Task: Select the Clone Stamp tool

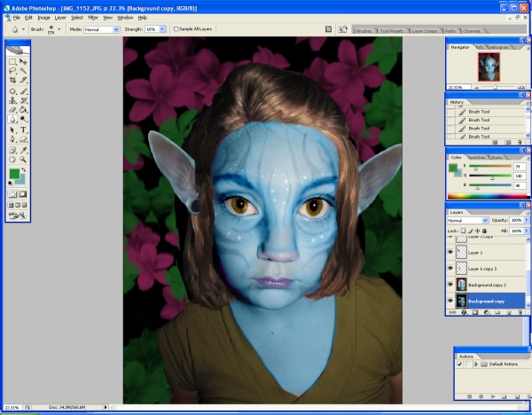Action: tap(12, 100)
